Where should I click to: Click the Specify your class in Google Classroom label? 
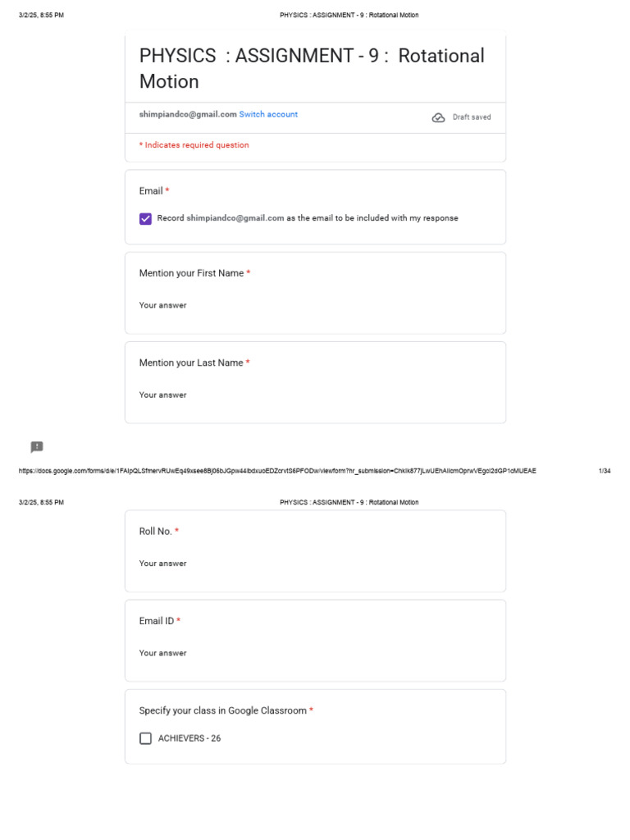pyautogui.click(x=223, y=710)
